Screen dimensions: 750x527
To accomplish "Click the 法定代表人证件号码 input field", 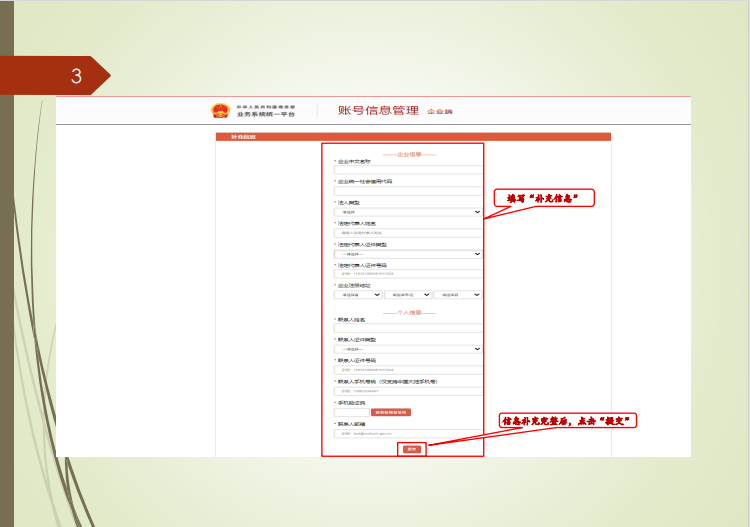I will (x=407, y=274).
